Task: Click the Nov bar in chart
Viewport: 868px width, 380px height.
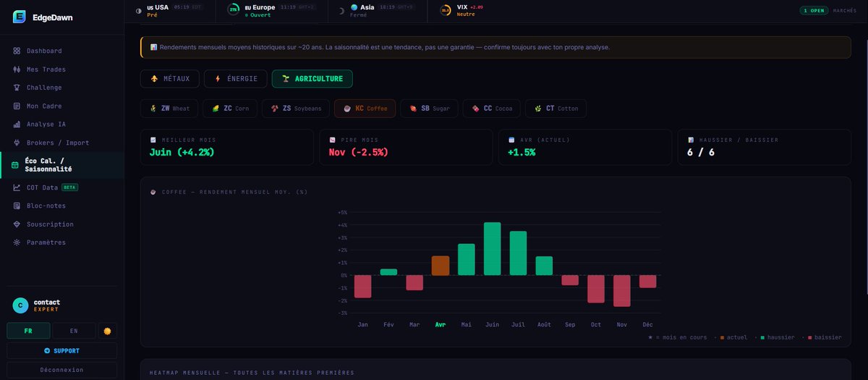Action: (x=622, y=291)
